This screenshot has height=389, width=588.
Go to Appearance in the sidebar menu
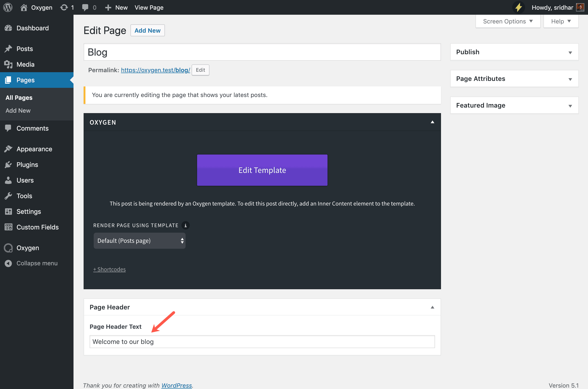tap(34, 149)
